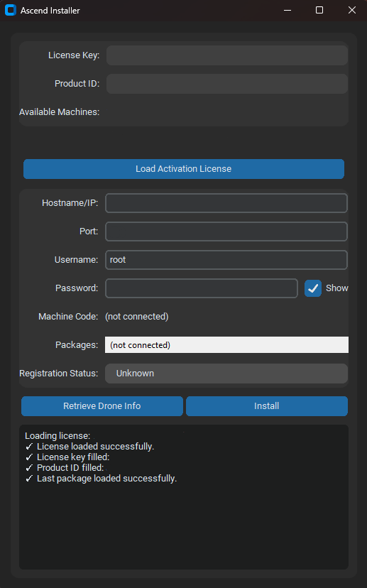Click the 'Loading license:' log line
367x588 pixels.
pyautogui.click(x=57, y=436)
